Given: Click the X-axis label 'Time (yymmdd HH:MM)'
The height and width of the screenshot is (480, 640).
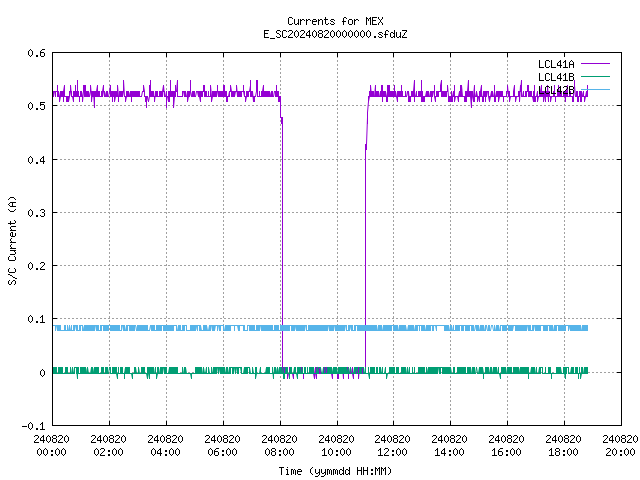Looking at the screenshot, I should point(335,471).
